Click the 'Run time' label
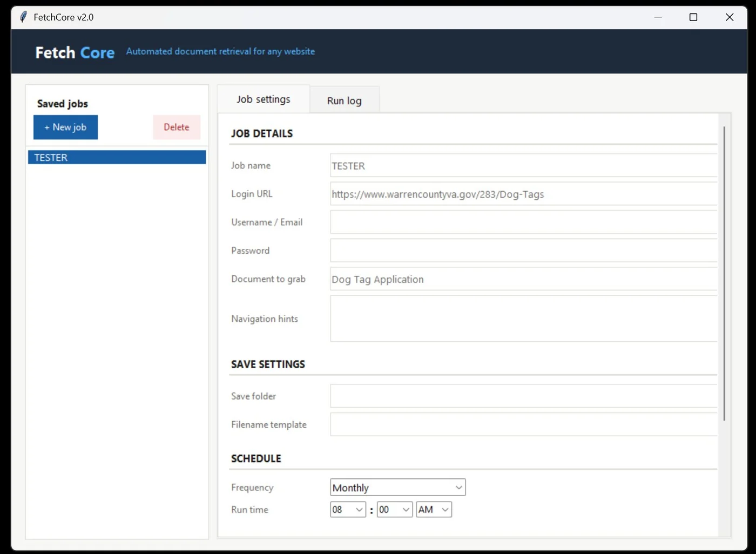 point(249,510)
